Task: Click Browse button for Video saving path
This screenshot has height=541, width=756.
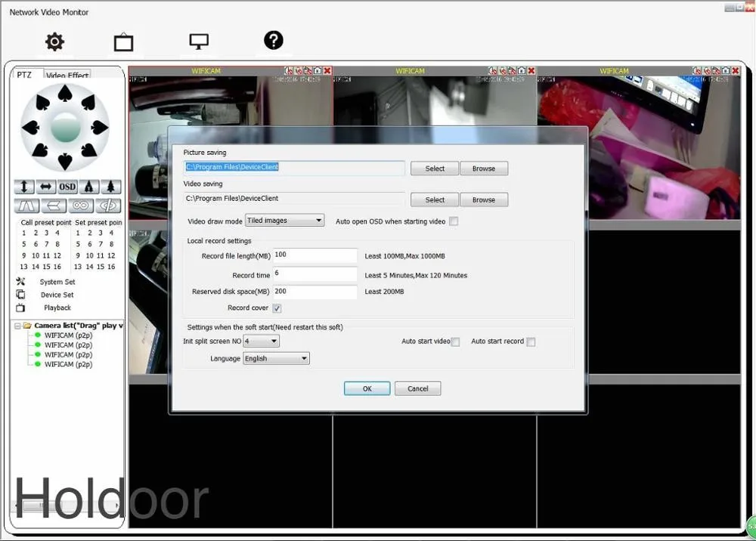Action: tap(484, 200)
